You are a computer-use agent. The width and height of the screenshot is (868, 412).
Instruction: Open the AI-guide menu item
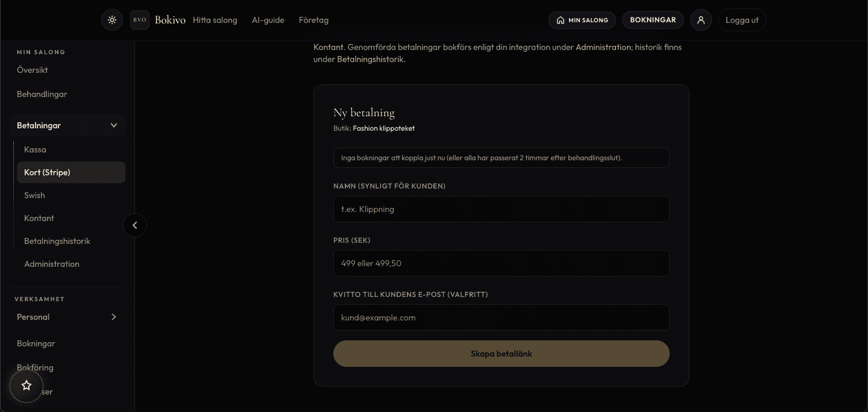(268, 20)
